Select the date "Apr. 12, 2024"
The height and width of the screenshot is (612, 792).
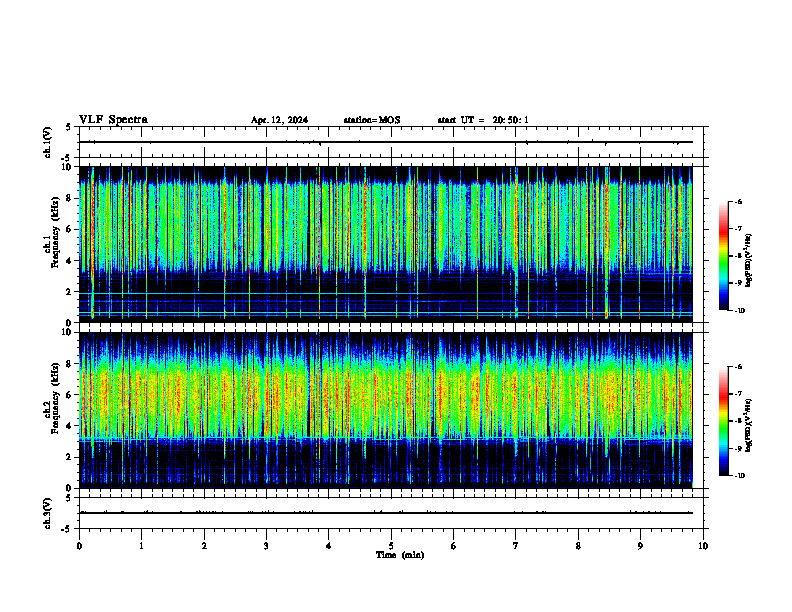pos(279,120)
